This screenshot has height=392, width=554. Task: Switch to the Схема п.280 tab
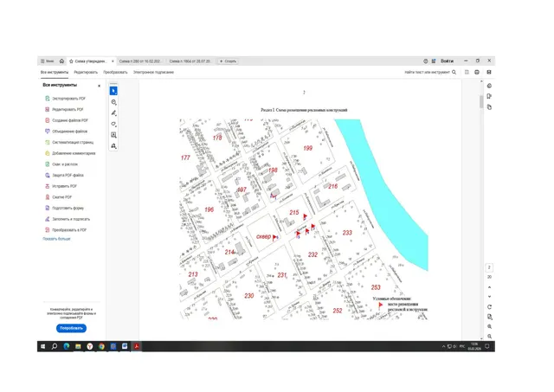(x=140, y=61)
